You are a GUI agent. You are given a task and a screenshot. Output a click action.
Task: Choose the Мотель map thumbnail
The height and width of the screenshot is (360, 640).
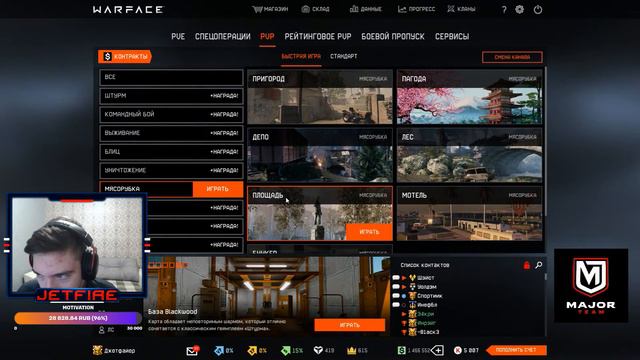(x=469, y=214)
